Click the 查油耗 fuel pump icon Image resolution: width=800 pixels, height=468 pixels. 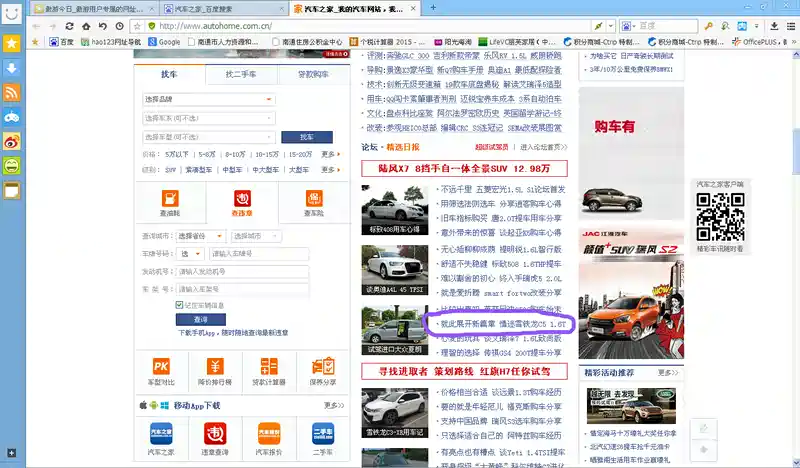pos(170,198)
